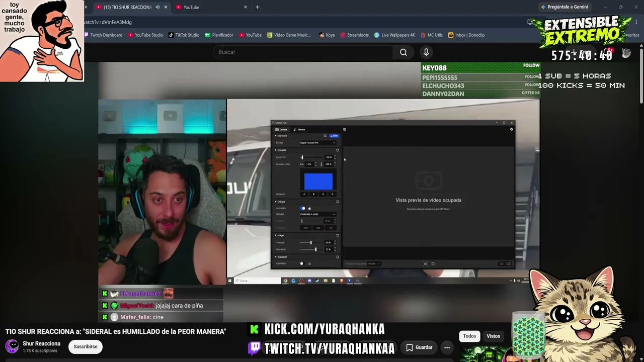Screen dimensions: 644x362
Task: Reset the Encuadre section in Camera Hub
Action: [337, 150]
